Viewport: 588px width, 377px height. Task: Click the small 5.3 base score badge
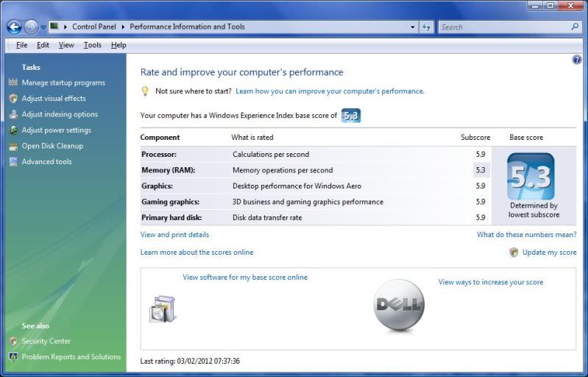351,116
